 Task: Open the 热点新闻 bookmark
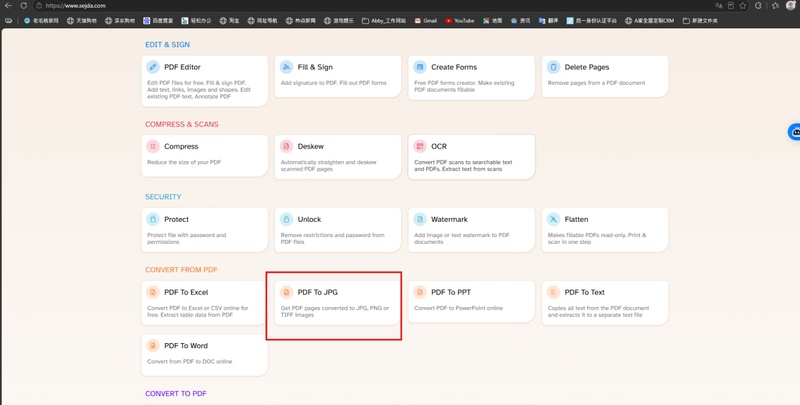pyautogui.click(x=301, y=21)
